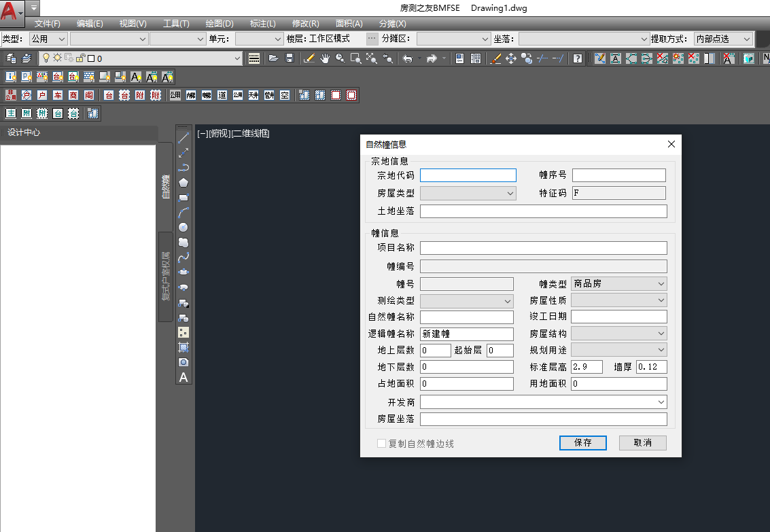Click the 墙厚 field showing 0.12
This screenshot has height=532, width=770.
pyautogui.click(x=652, y=367)
